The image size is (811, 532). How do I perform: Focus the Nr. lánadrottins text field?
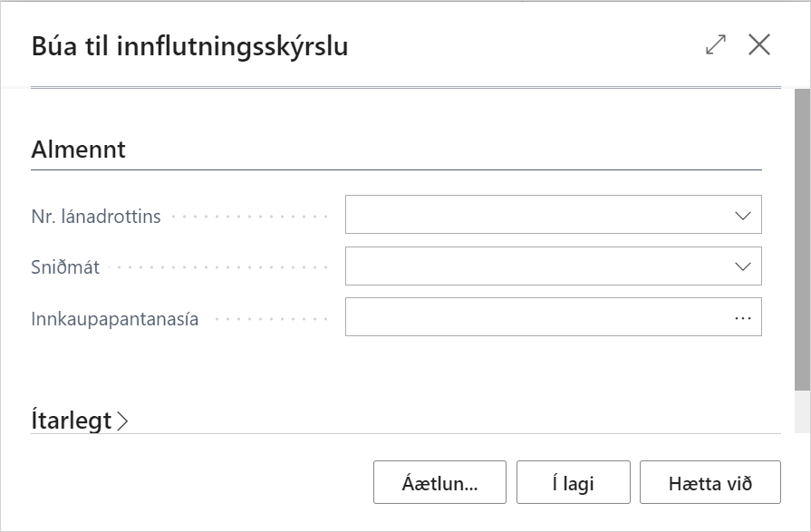tap(535, 216)
